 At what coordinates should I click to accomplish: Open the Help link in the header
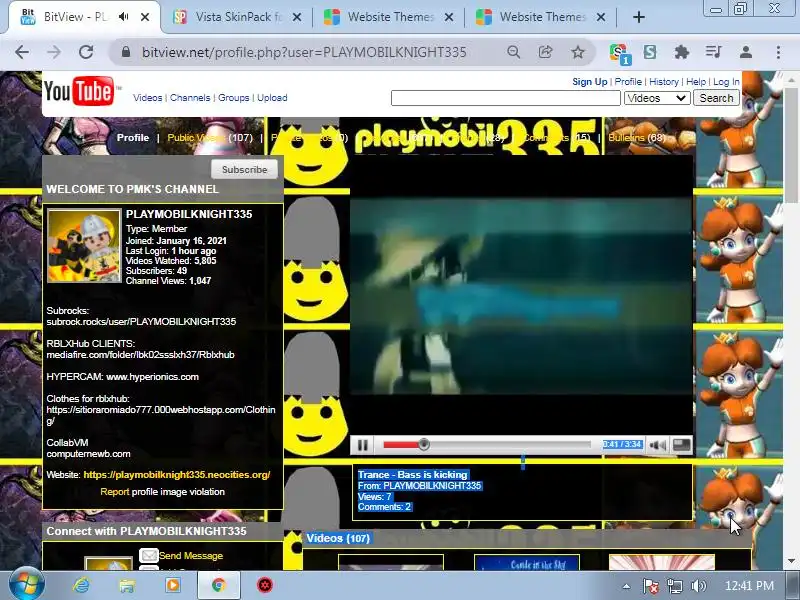pyautogui.click(x=696, y=82)
